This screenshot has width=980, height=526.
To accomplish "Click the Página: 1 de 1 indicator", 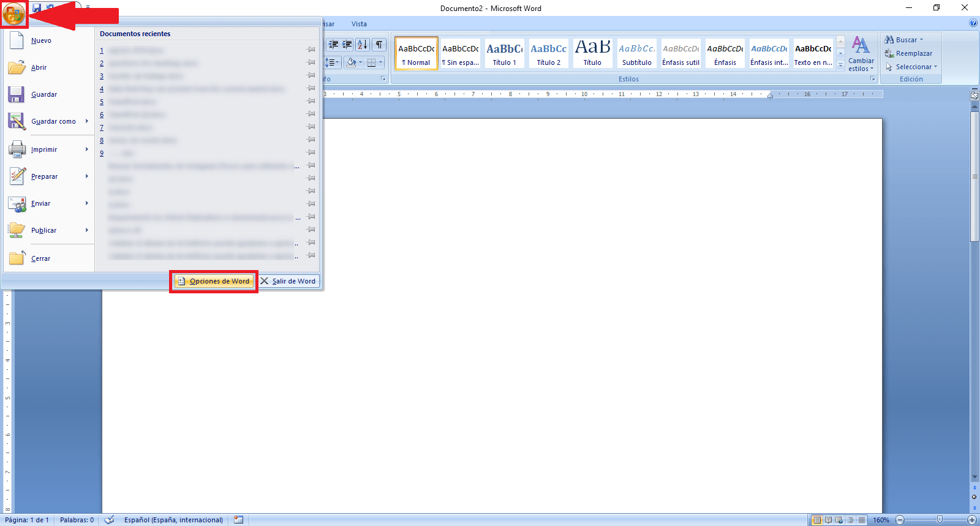I will (x=27, y=520).
